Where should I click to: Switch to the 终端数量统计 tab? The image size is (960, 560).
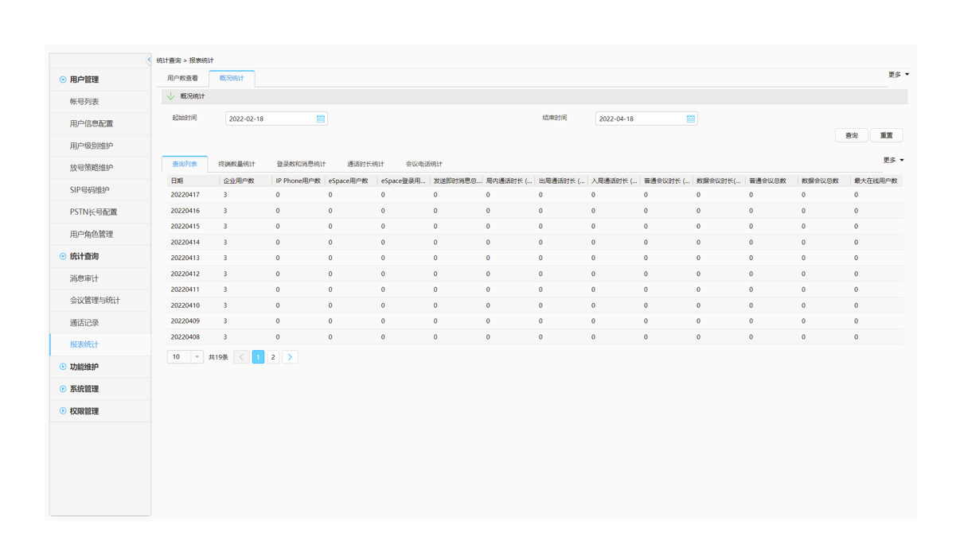pyautogui.click(x=236, y=164)
